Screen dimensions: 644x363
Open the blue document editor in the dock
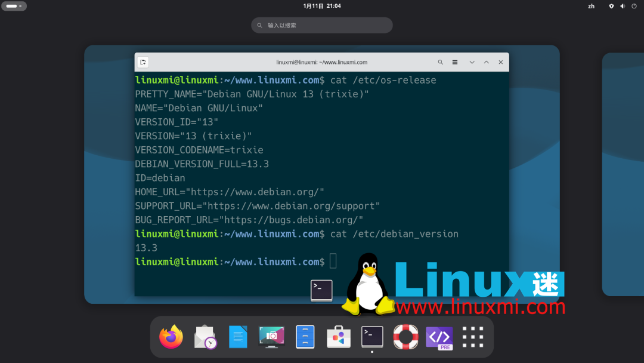pyautogui.click(x=238, y=337)
